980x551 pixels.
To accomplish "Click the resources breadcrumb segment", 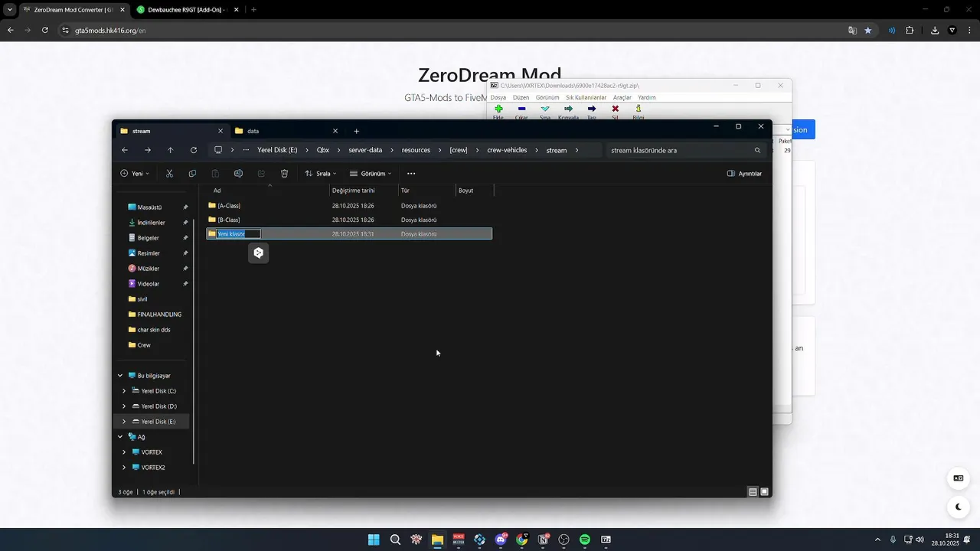I will tap(416, 150).
